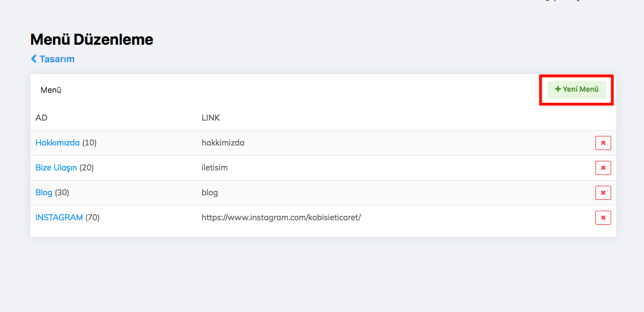Select the INSTAGRAM menu entry name
Screen dimensions: 644x312
[59, 217]
